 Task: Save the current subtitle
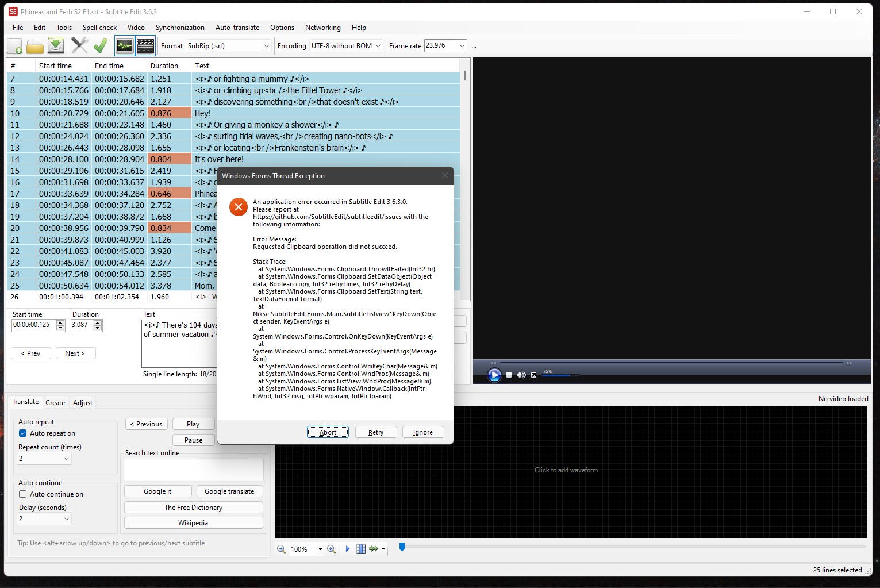(55, 45)
